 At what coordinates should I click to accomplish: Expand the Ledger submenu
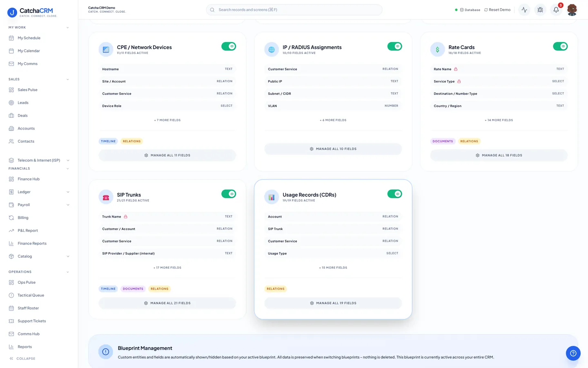(x=68, y=192)
